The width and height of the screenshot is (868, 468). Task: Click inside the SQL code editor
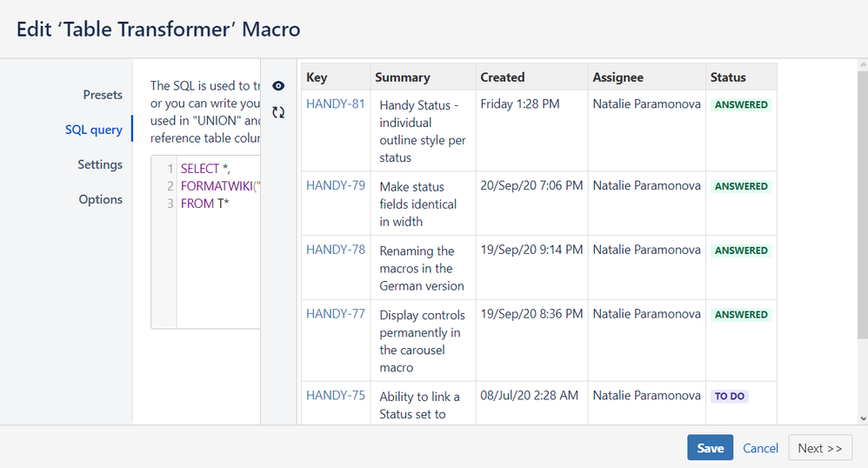click(x=217, y=261)
